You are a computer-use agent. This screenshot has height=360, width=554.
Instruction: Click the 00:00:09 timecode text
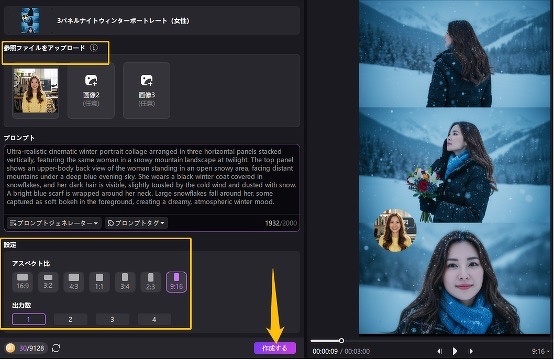[325, 351]
